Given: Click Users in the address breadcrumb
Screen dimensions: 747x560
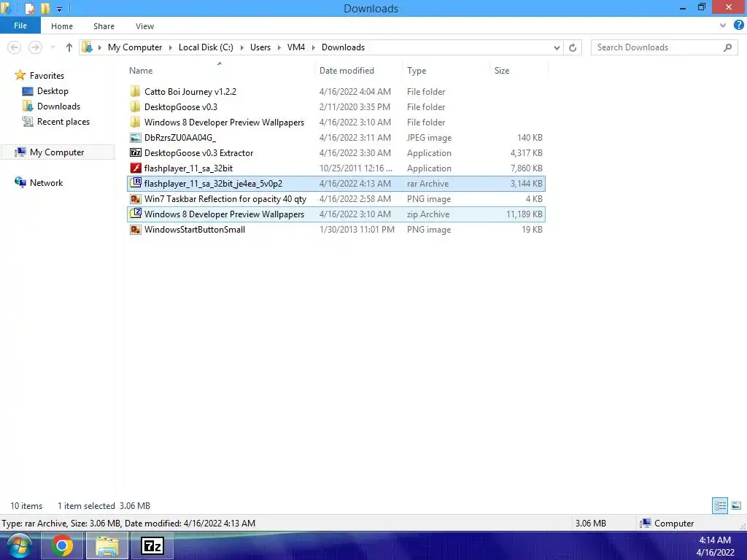Looking at the screenshot, I should click(260, 47).
